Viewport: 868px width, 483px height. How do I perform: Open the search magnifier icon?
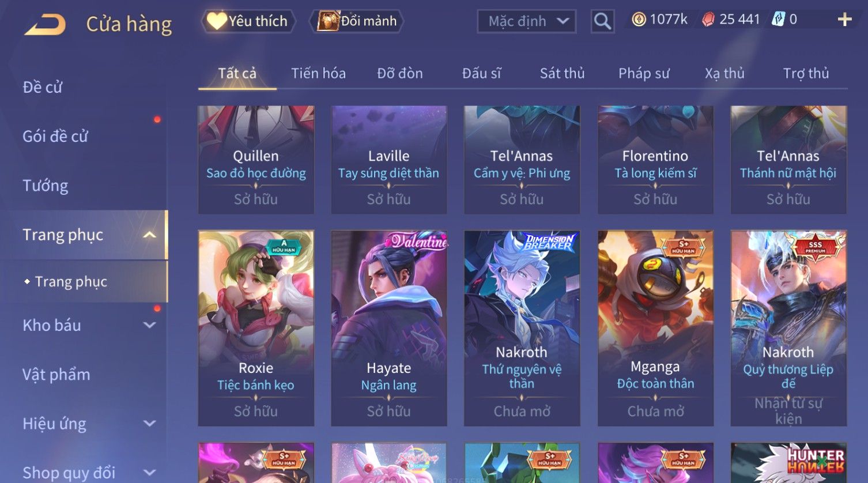pyautogui.click(x=602, y=21)
